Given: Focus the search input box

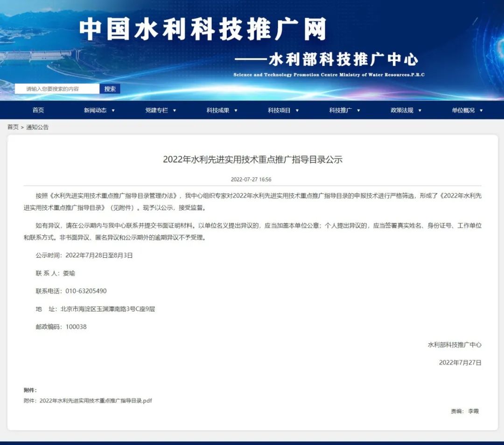Looking at the screenshot, I should pyautogui.click(x=57, y=89).
